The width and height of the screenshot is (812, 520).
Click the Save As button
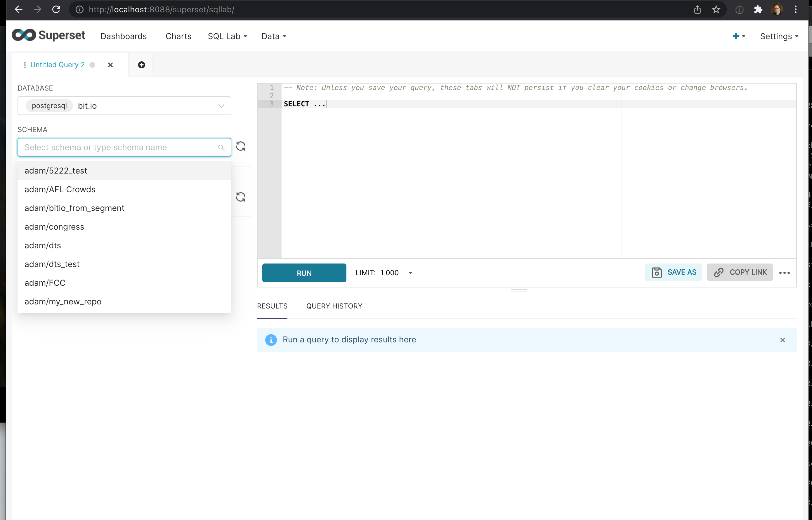[x=673, y=272]
